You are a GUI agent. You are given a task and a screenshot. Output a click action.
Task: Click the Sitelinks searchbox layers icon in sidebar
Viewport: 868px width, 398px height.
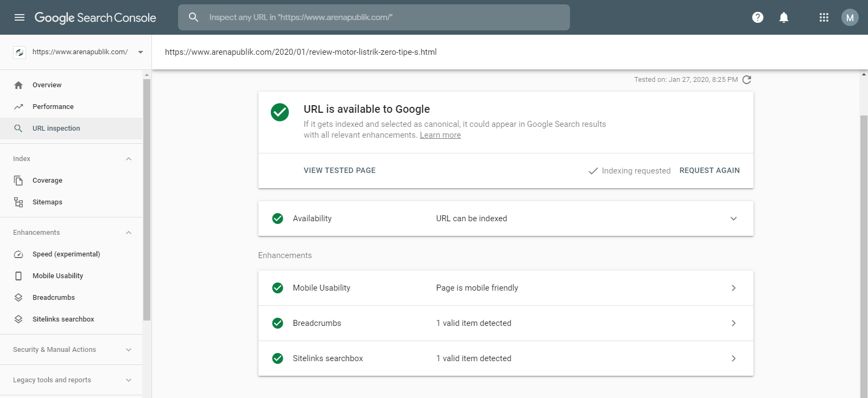[18, 319]
